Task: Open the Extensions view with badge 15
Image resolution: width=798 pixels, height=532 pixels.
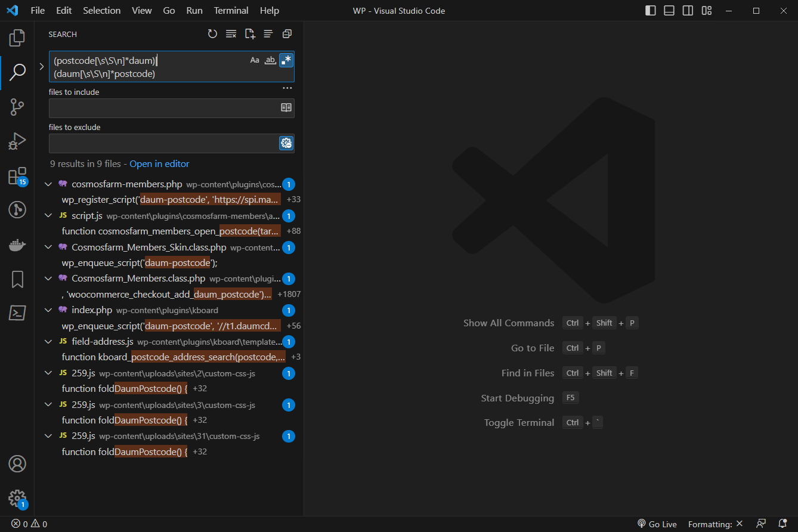Action: click(x=17, y=176)
